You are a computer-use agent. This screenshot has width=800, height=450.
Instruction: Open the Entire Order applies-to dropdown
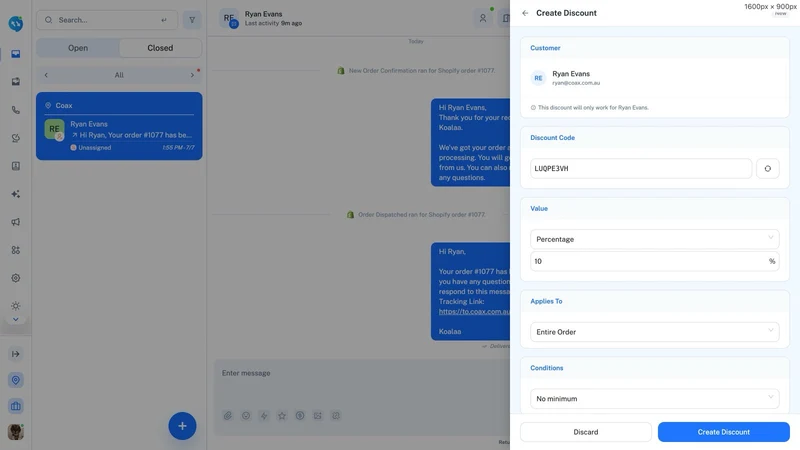coord(655,332)
